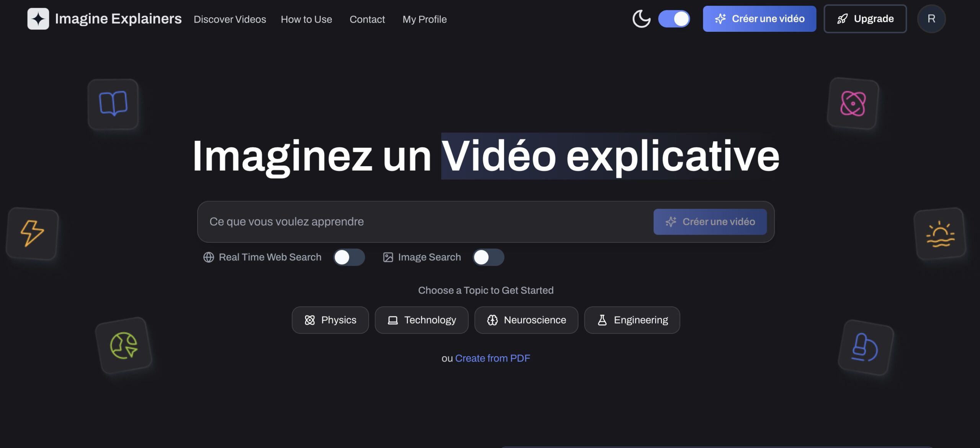Enable Real Time Web Search toggle
This screenshot has width=980, height=448.
(349, 257)
